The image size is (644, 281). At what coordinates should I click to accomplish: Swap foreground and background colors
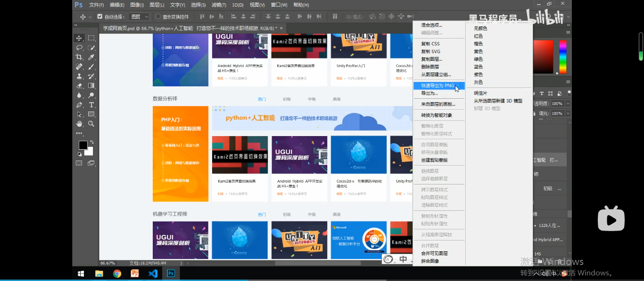[92, 142]
